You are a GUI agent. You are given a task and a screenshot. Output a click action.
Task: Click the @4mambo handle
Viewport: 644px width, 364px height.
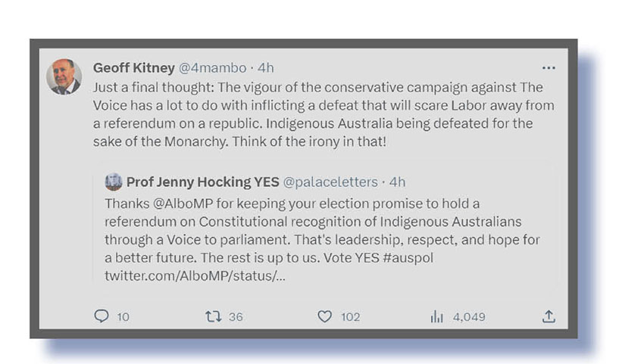[212, 68]
